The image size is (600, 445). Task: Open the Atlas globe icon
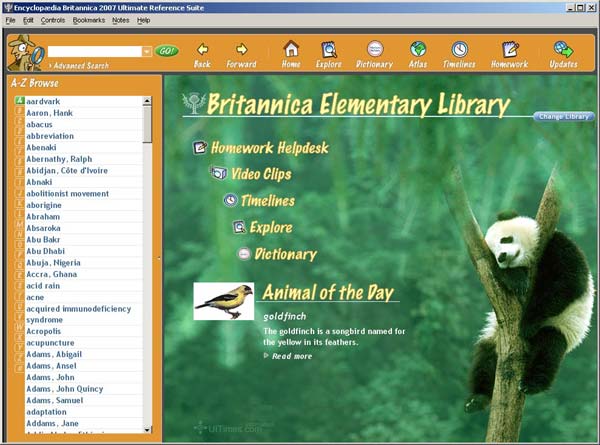click(418, 49)
